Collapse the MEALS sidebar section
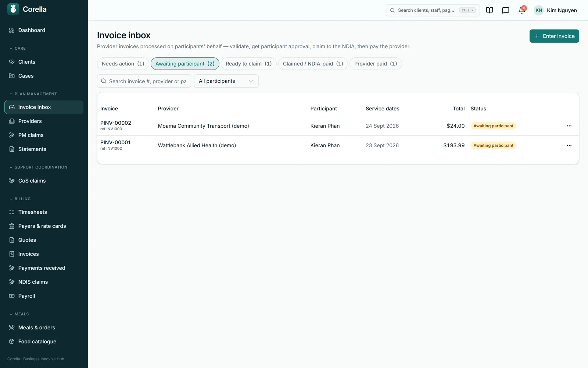The width and height of the screenshot is (588, 368). click(x=19, y=314)
